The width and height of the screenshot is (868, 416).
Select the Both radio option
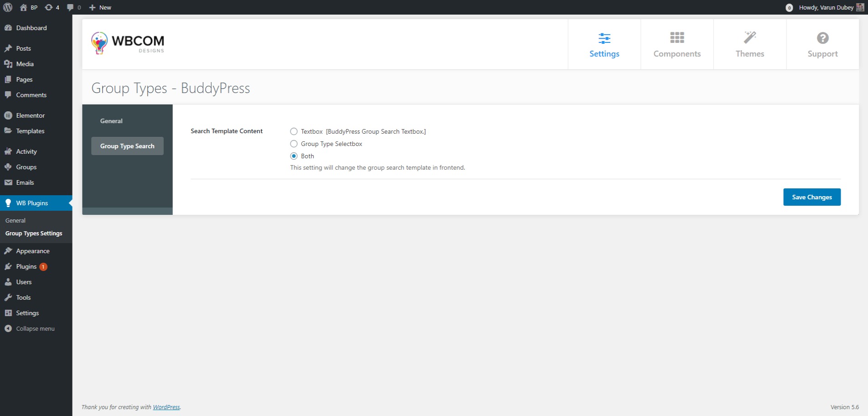pyautogui.click(x=294, y=156)
